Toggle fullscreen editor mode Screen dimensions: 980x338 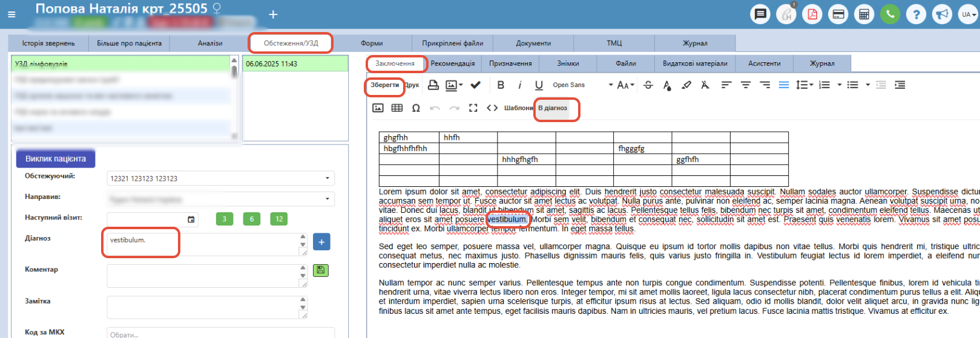(473, 108)
